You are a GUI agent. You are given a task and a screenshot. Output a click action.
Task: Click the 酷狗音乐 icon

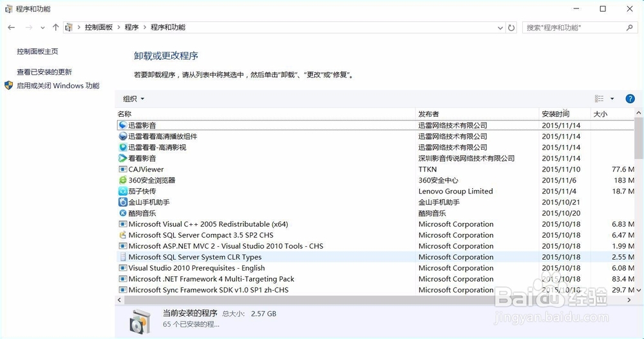(122, 213)
